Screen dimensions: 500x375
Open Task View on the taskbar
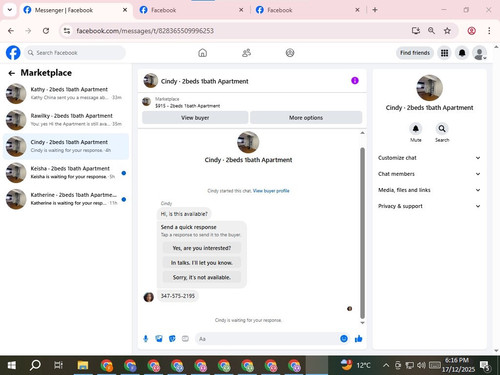tap(58, 366)
